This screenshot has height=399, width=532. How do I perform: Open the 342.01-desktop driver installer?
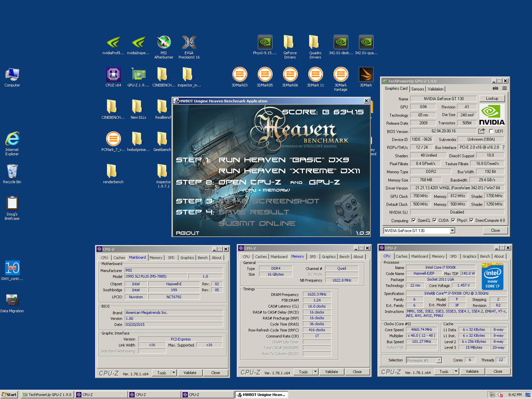[340, 46]
